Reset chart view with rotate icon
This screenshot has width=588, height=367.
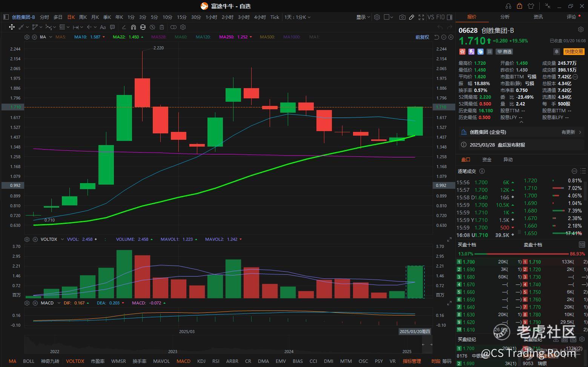[x=437, y=37]
